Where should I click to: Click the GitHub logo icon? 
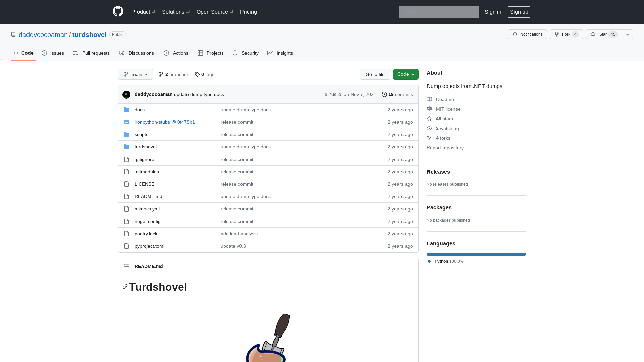point(118,12)
